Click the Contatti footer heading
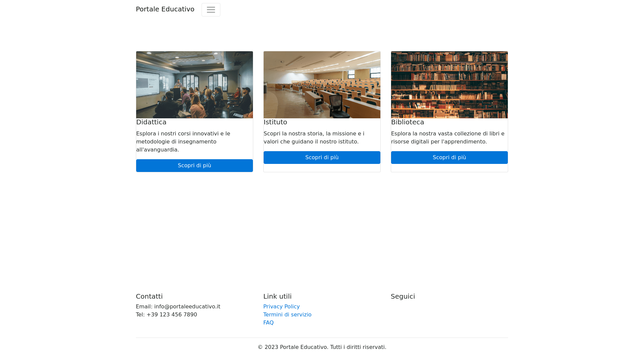644x362 pixels. tap(149, 297)
